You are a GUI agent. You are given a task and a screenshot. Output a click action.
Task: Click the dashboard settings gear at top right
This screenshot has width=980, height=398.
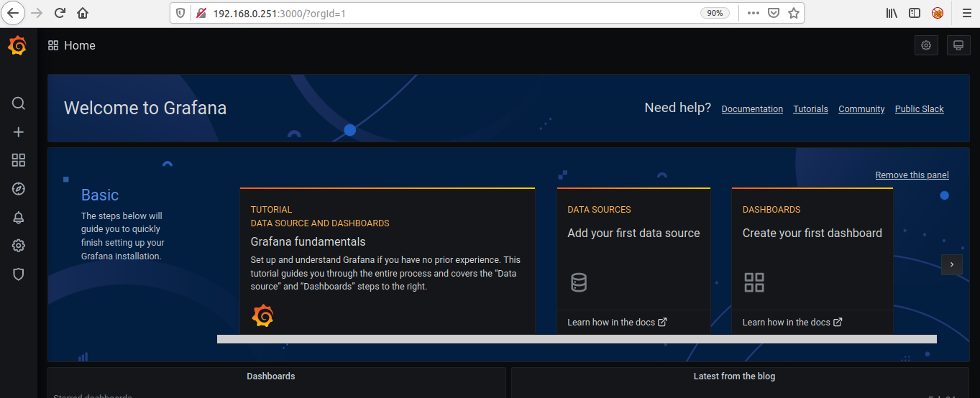click(x=926, y=45)
